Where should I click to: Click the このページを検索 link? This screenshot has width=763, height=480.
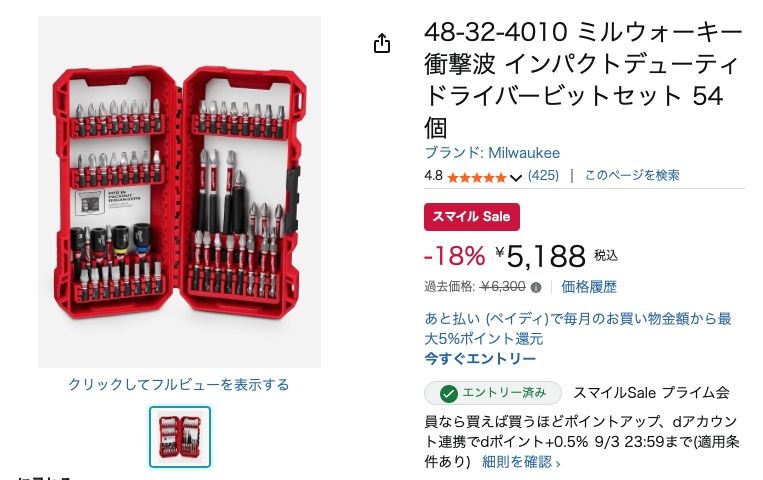[632, 175]
